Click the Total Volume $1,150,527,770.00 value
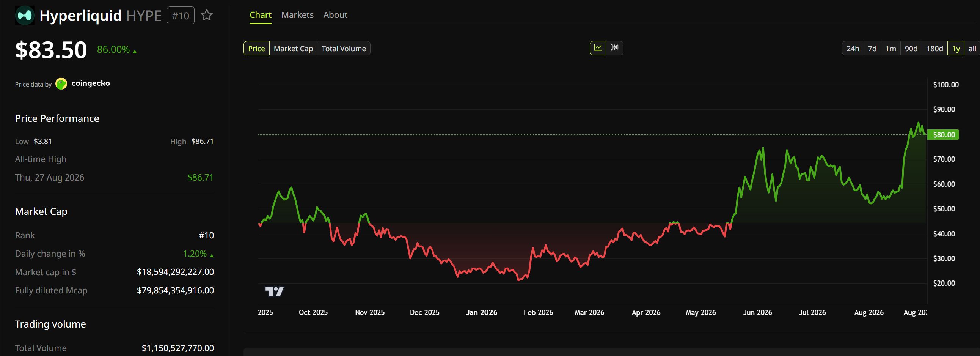 177,348
